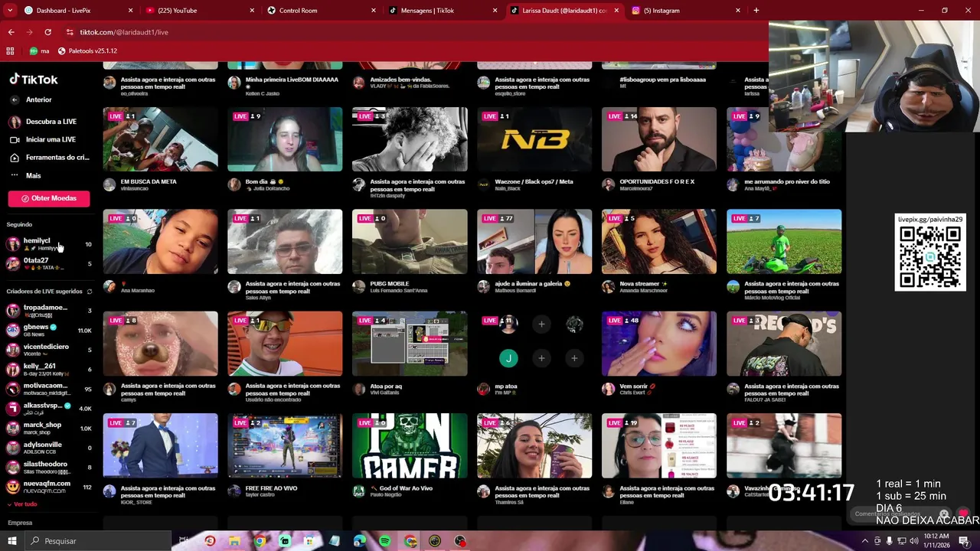Reload the page with the refresh icon
Screen dimensions: 980x551
[47, 32]
